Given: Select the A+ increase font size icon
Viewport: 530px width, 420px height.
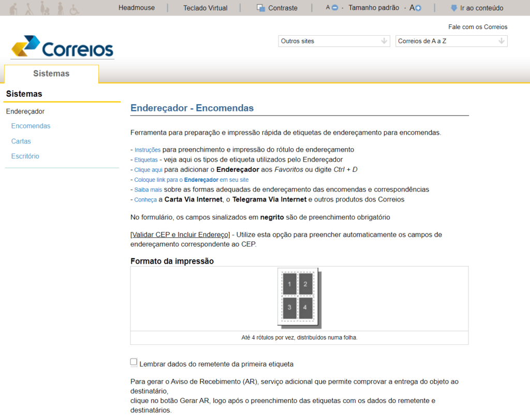Looking at the screenshot, I should (x=415, y=7).
